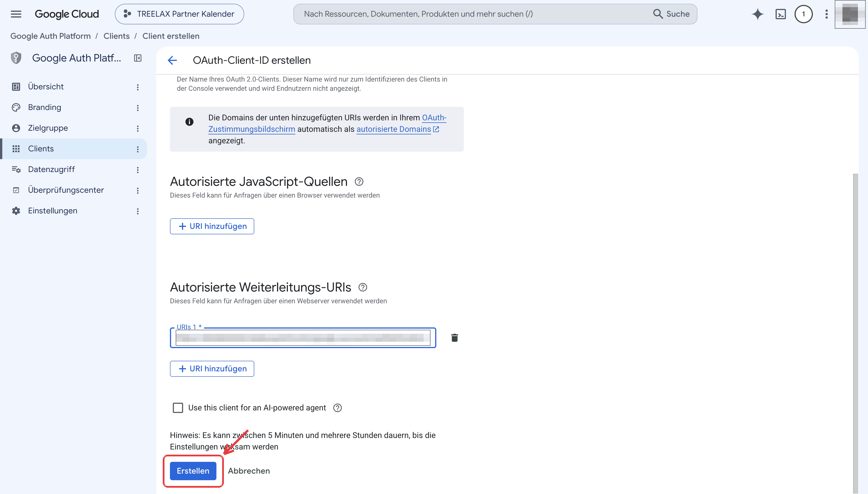This screenshot has width=868, height=494.
Task: Click the Suche search button
Action: (x=671, y=14)
